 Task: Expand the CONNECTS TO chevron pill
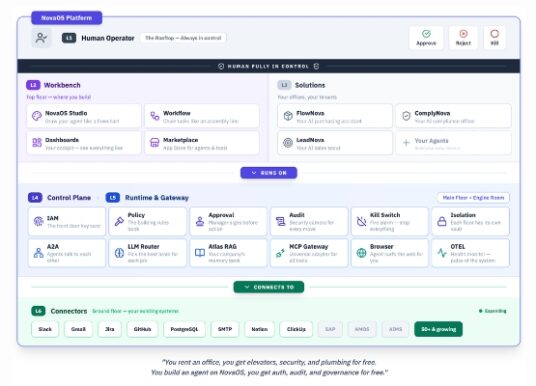[x=269, y=287]
